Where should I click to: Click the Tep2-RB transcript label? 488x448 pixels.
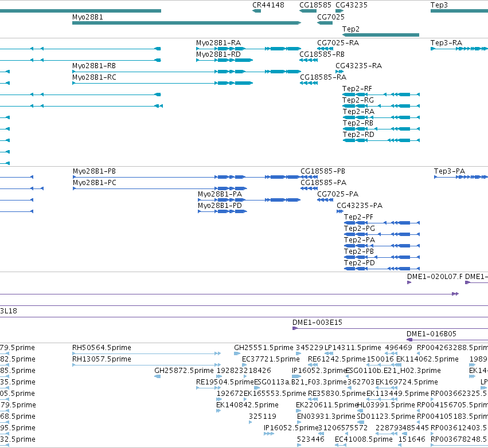click(358, 123)
